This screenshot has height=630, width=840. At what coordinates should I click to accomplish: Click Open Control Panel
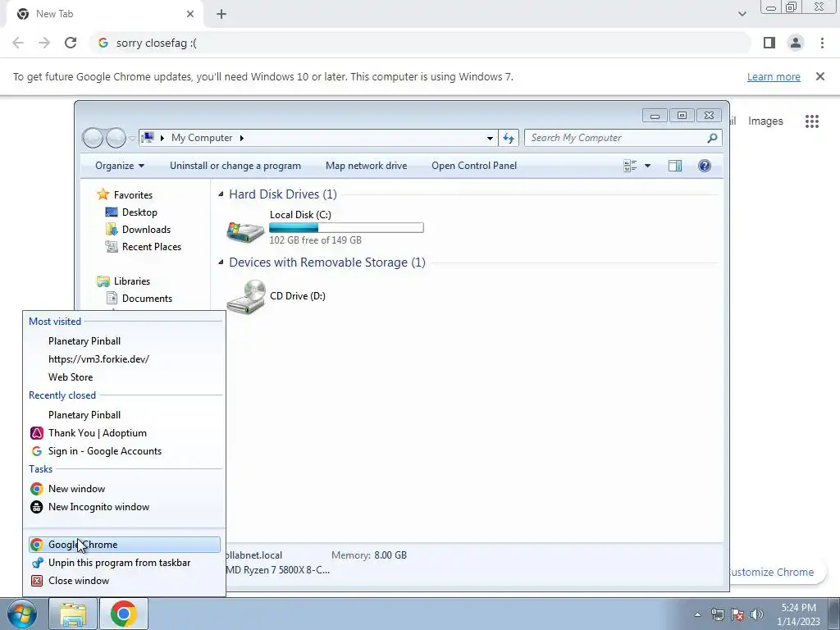pos(474,166)
